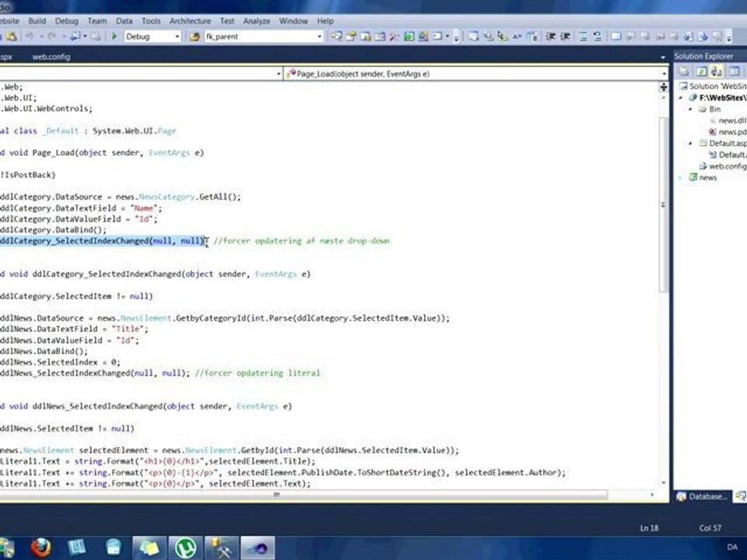Open the sticky notes taskbar icon

[x=149, y=548]
